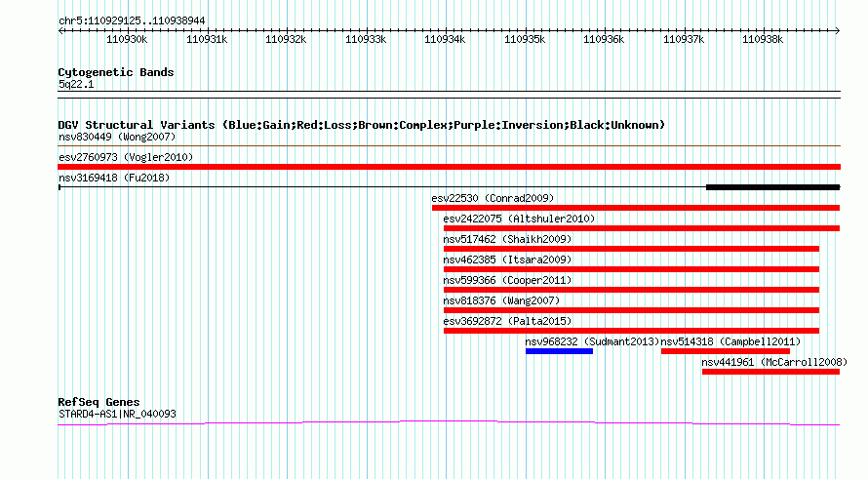Click the nsv462385 red loss bar

pyautogui.click(x=631, y=269)
